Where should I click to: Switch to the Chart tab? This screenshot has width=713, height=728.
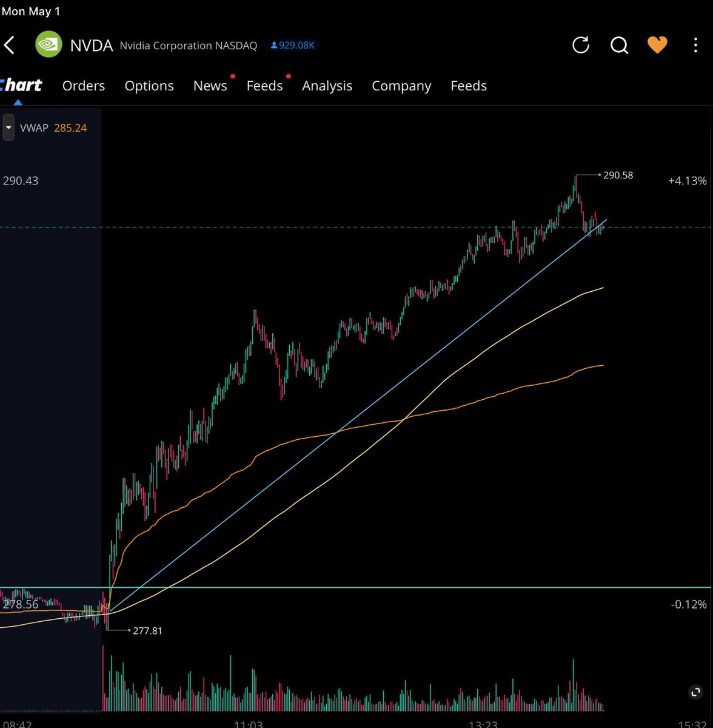pos(21,86)
